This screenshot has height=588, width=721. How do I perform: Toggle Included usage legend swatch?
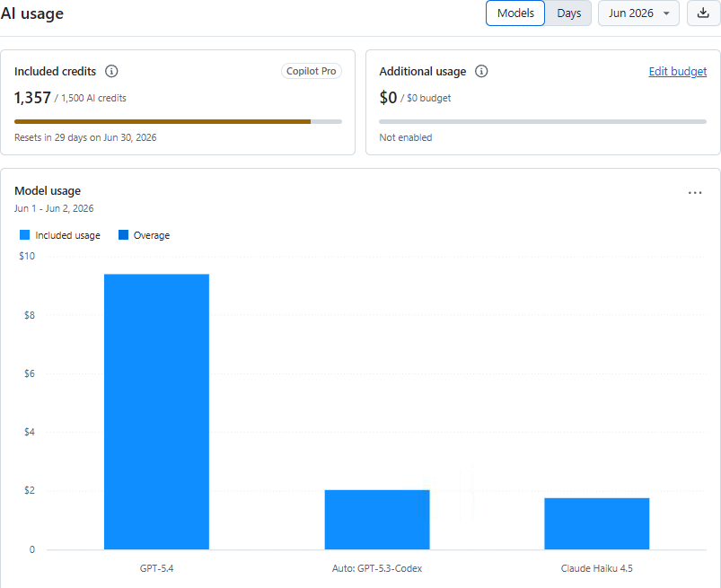[x=25, y=235]
